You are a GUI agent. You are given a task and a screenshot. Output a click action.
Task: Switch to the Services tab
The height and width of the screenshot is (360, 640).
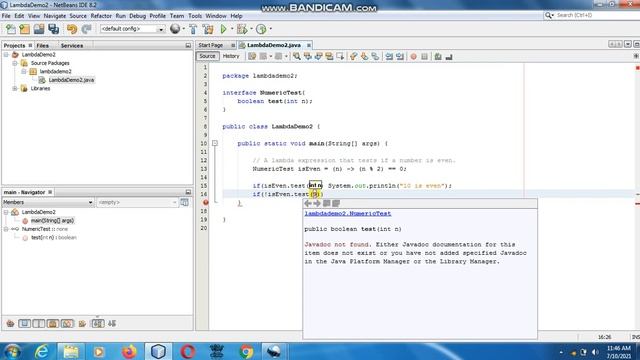72,45
